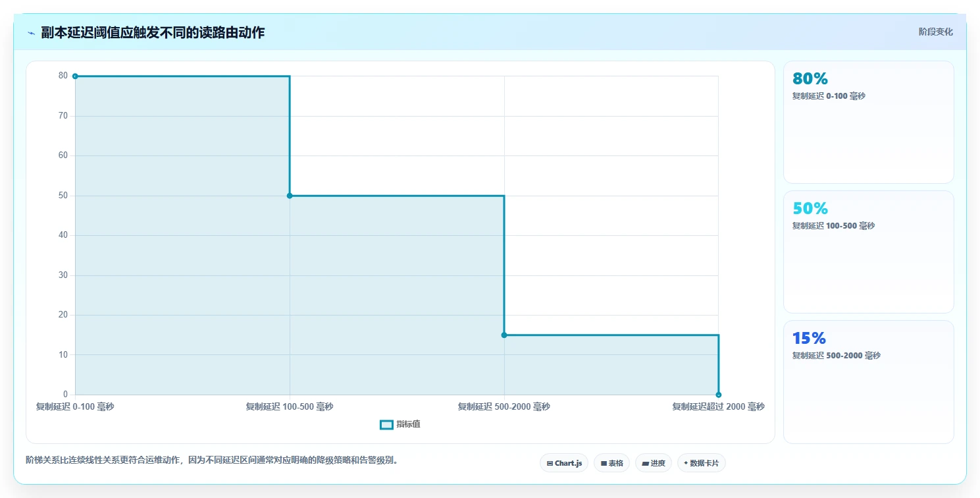The height and width of the screenshot is (498, 980).
Task: Click the 阶段变化 tag in the header
Action: coord(935,32)
